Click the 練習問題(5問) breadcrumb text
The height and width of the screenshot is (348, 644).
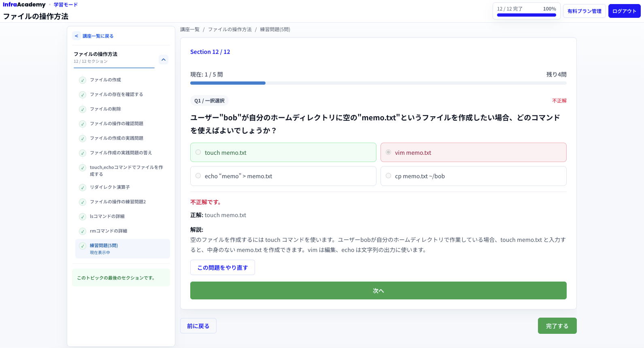[x=275, y=30]
